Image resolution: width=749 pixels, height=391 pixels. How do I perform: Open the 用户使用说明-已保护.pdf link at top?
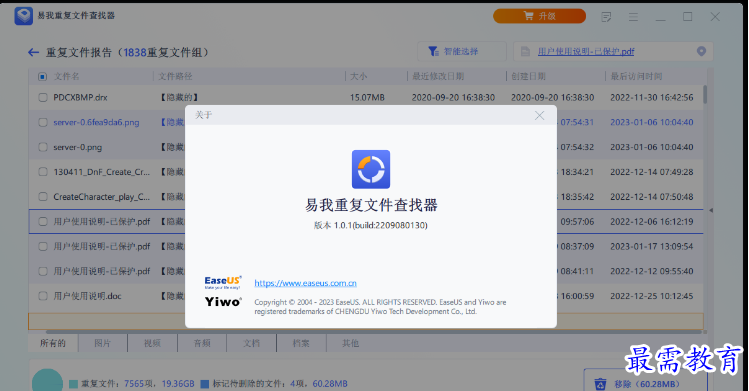[586, 52]
